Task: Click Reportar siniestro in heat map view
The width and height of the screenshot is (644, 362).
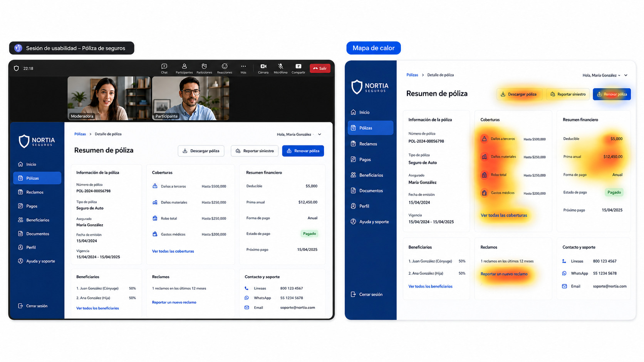Action: (x=568, y=94)
